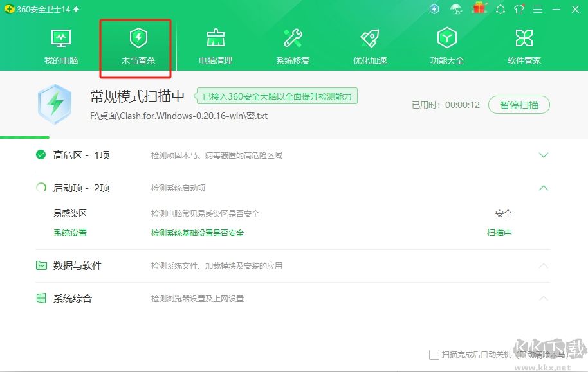This screenshot has width=588, height=372.
Task: Click the 数据与软件 folder icon
Action: pos(41,265)
